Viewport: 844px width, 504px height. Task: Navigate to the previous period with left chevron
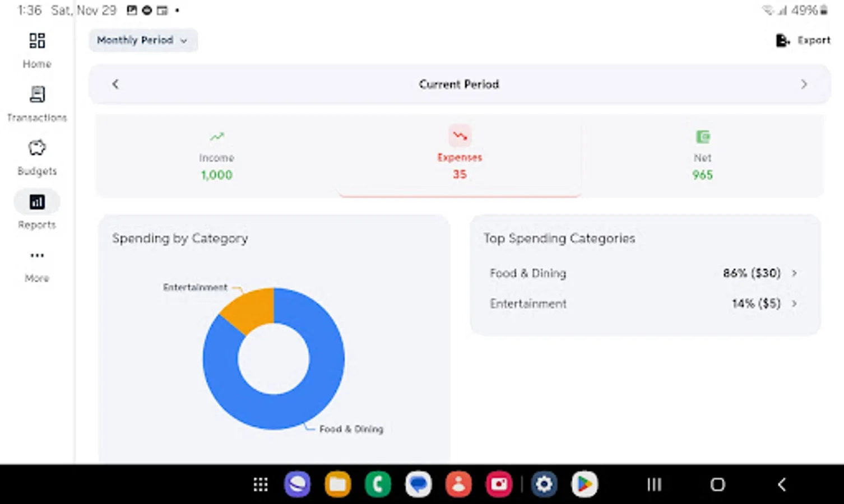tap(115, 84)
